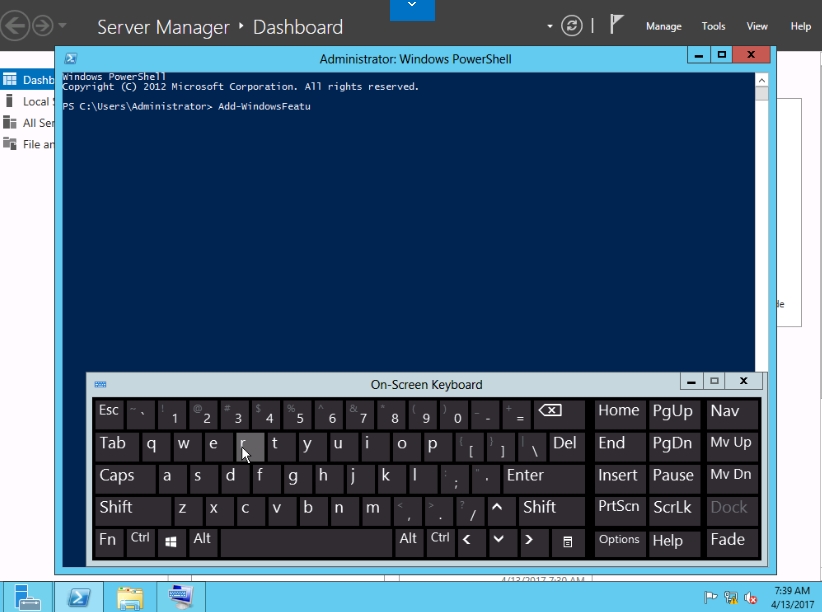Open the dropdown arrow left of the refresh icon
The height and width of the screenshot is (612, 822).
click(x=550, y=26)
